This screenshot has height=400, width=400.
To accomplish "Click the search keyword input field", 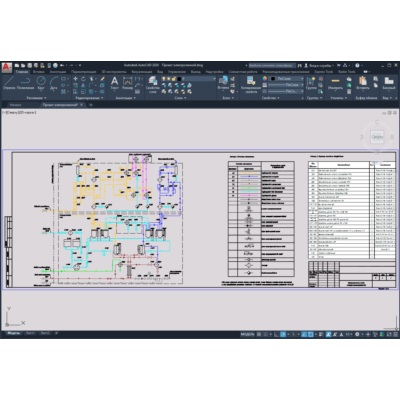I will 271,65.
